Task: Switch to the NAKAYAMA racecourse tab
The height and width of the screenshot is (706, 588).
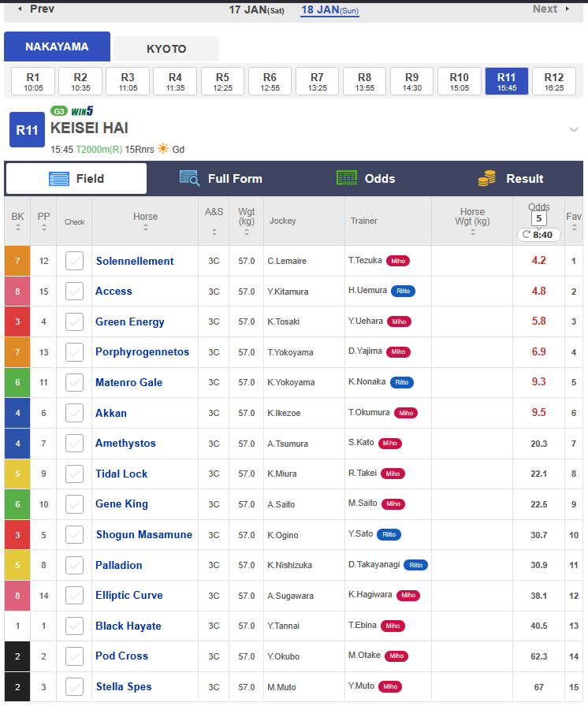Action: tap(58, 46)
